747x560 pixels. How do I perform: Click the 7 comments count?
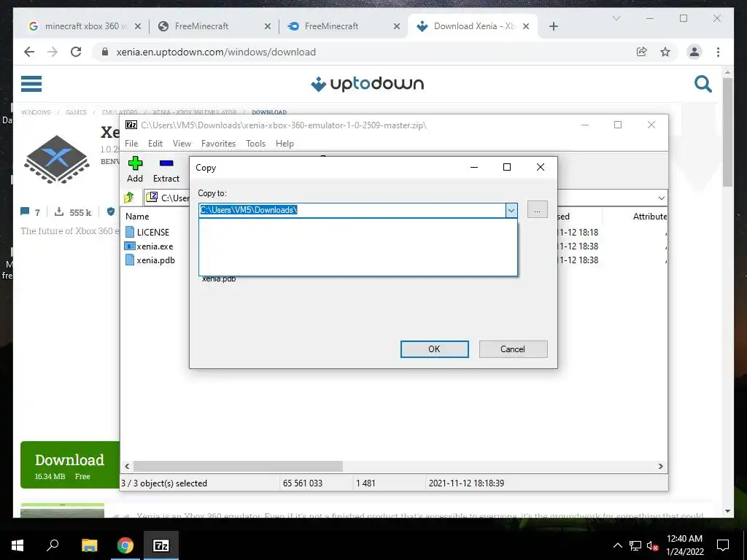tap(31, 212)
